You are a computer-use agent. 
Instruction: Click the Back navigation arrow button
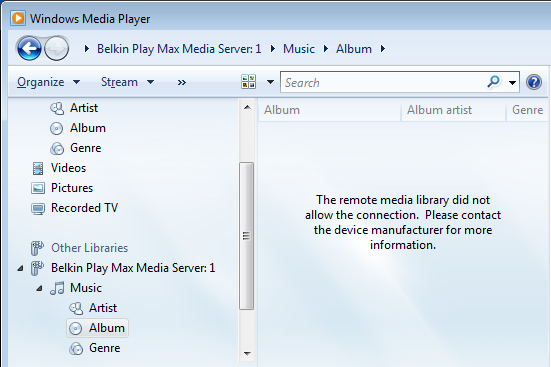click(x=29, y=48)
